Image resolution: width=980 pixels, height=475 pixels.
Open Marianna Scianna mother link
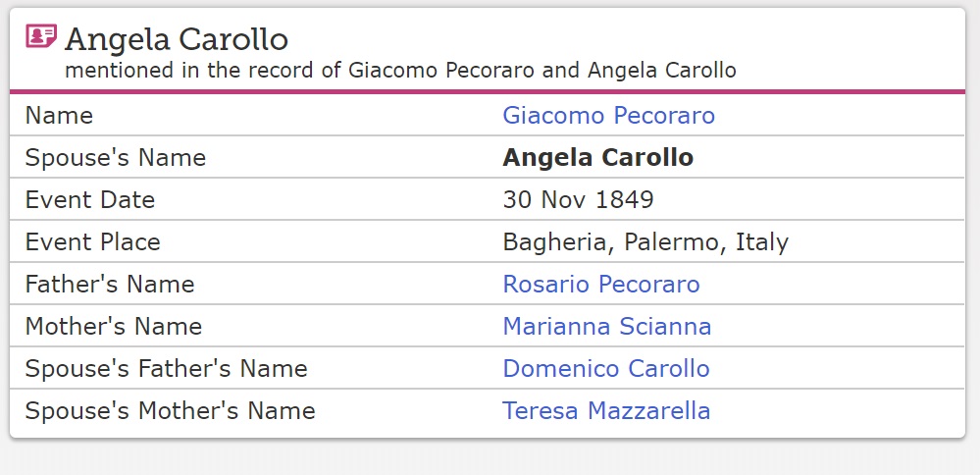[x=606, y=327]
